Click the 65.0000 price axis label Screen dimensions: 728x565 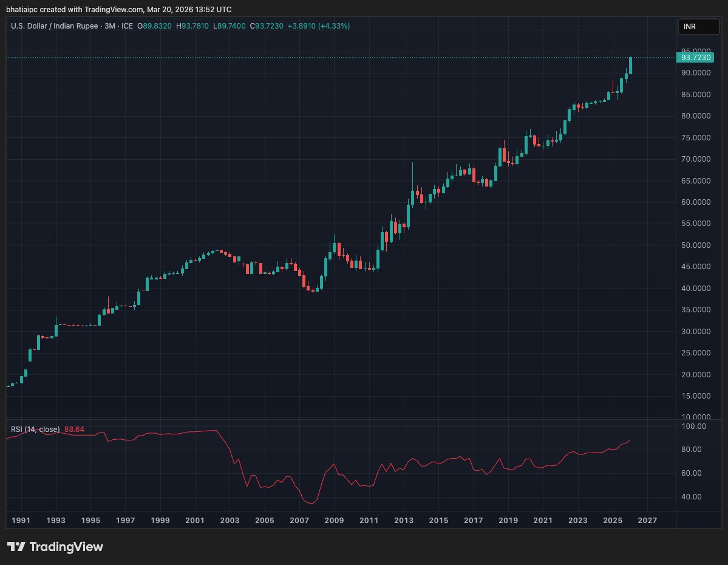696,181
